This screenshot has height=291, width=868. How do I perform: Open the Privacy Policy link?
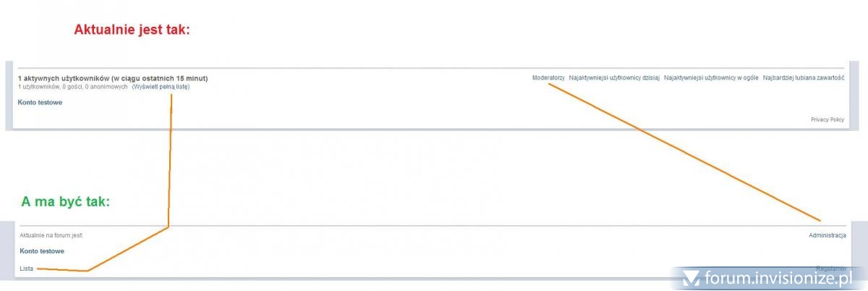point(827,119)
